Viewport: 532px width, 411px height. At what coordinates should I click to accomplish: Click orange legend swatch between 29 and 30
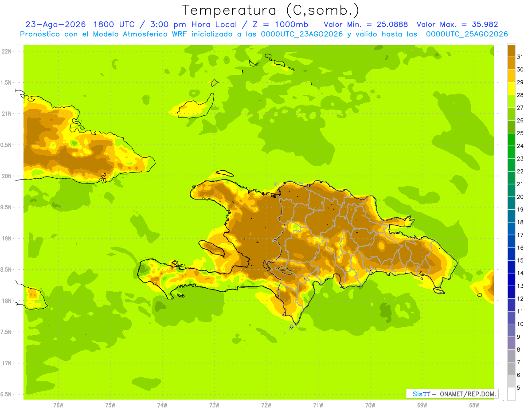pyautogui.click(x=511, y=75)
